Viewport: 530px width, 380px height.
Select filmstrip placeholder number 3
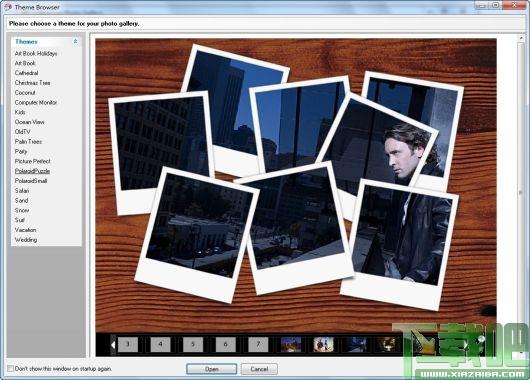[128, 345]
